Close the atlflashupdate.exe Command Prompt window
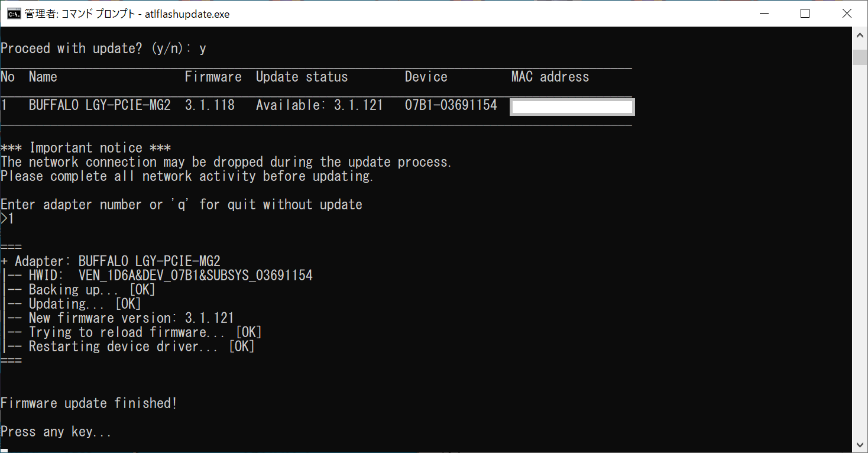This screenshot has height=453, width=868. point(847,14)
